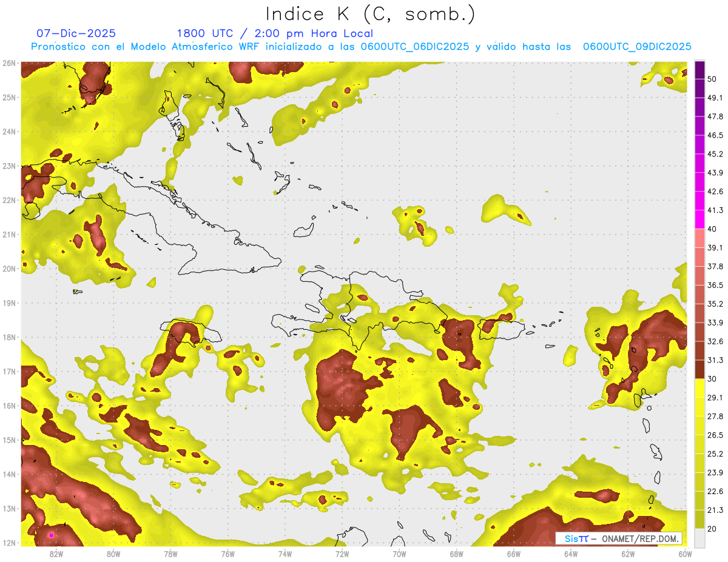Click the title 'Indice K (C, somb.)'

pyautogui.click(x=371, y=14)
